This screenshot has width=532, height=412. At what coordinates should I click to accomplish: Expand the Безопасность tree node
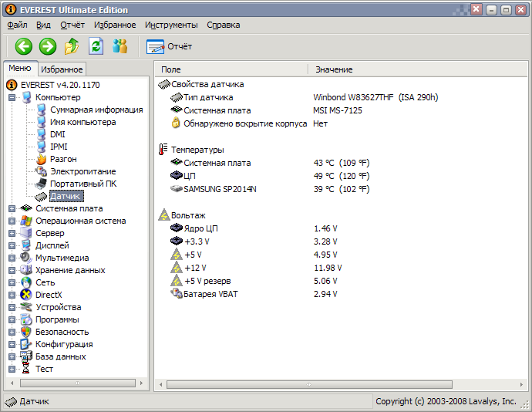[12, 332]
